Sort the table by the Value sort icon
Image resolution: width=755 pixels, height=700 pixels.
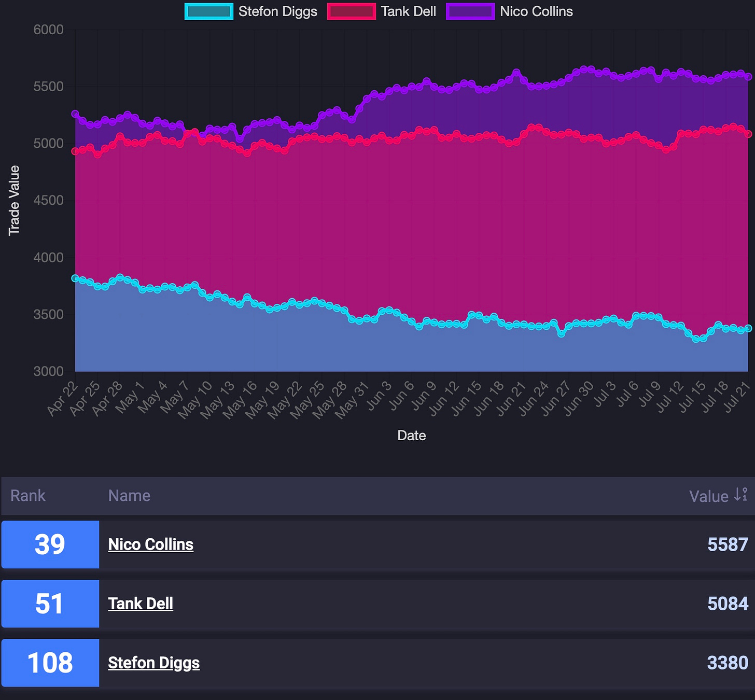pyautogui.click(x=741, y=495)
